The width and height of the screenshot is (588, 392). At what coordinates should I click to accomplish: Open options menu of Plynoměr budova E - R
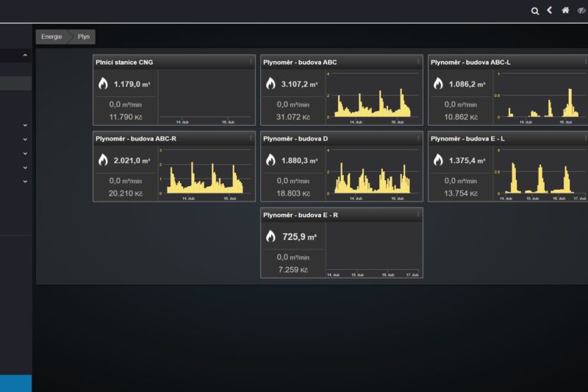[x=418, y=215]
